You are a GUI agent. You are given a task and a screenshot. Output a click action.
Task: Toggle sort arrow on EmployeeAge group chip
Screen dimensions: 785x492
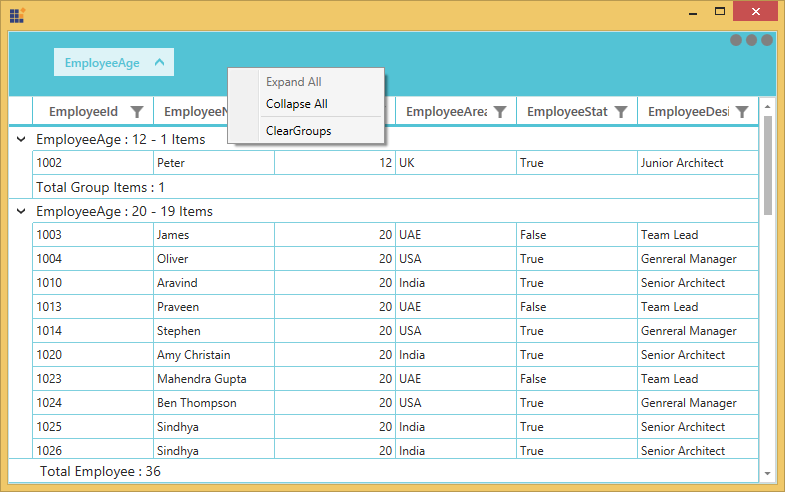click(x=159, y=63)
